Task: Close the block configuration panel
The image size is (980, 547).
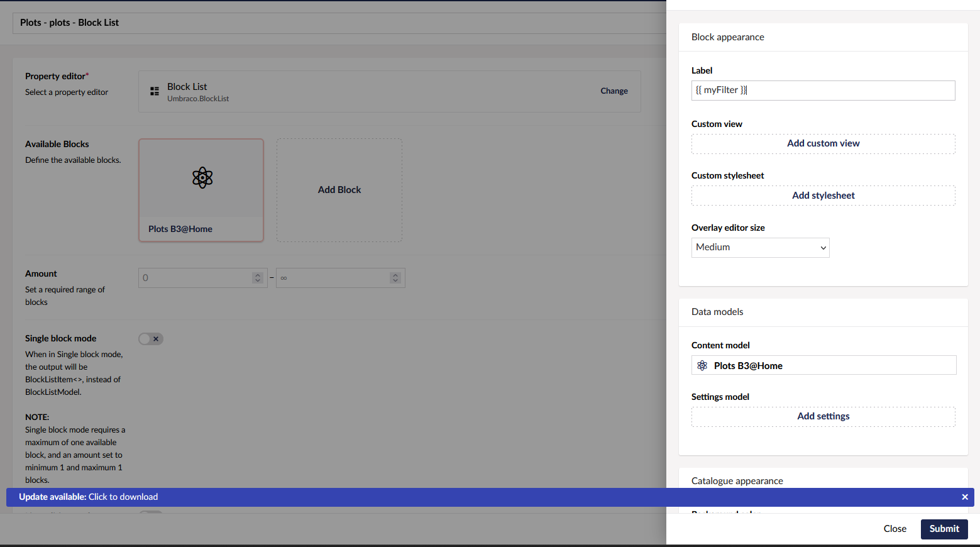Action: pyautogui.click(x=895, y=529)
